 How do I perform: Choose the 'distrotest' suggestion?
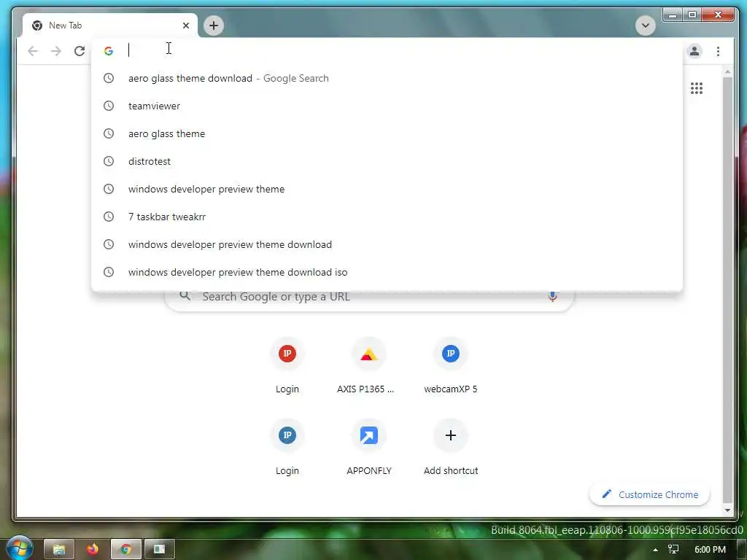tap(387, 161)
